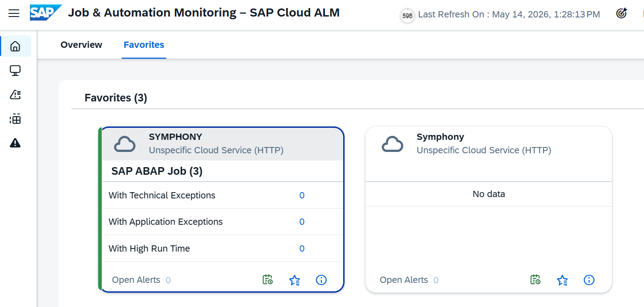Click the SYMPHONY card's Unspecific Cloud Service subtitle
The height and width of the screenshot is (307, 644).
point(216,150)
